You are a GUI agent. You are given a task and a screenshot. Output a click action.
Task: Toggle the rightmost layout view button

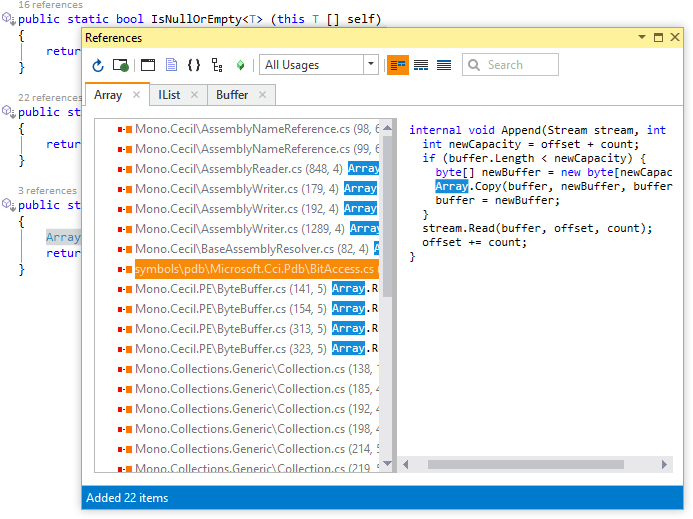point(444,65)
